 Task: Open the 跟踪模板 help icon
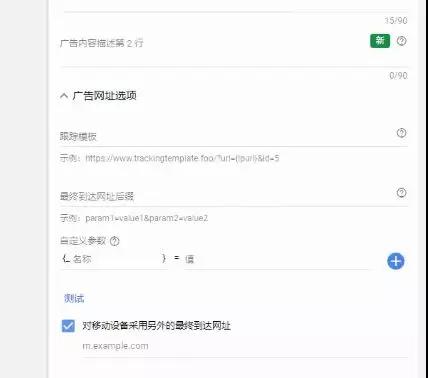(x=401, y=133)
